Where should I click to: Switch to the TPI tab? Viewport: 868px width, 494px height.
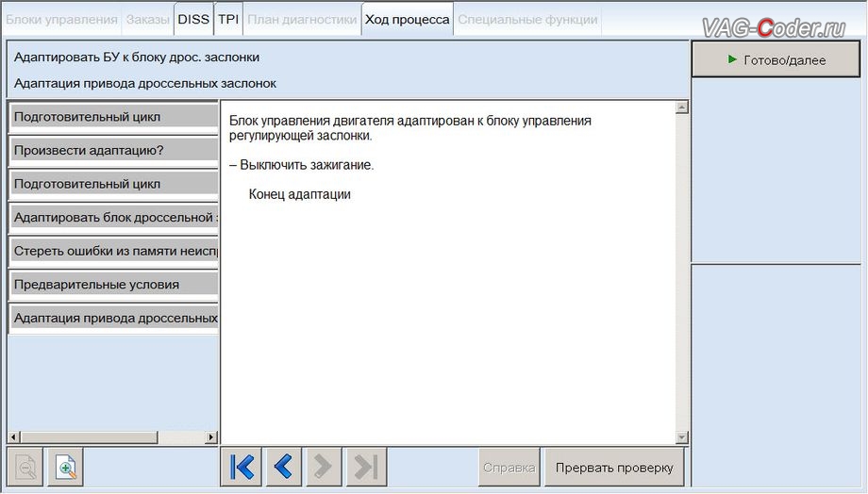228,20
